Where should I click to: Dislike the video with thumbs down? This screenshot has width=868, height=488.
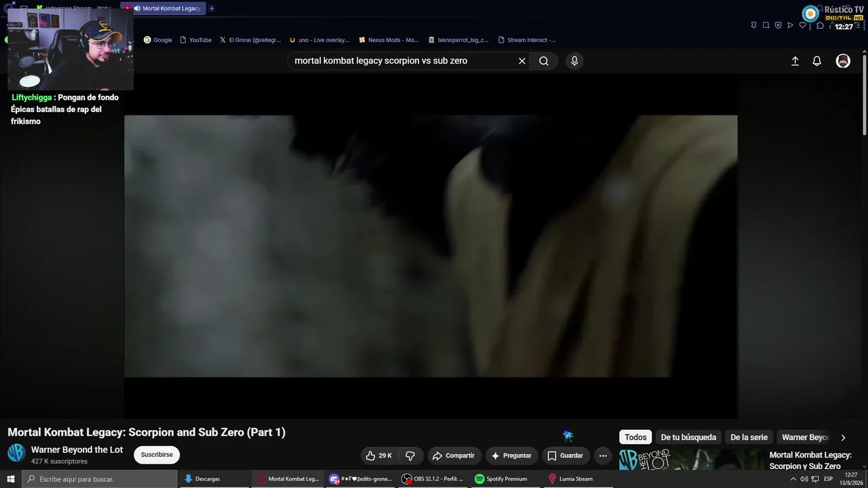410,455
